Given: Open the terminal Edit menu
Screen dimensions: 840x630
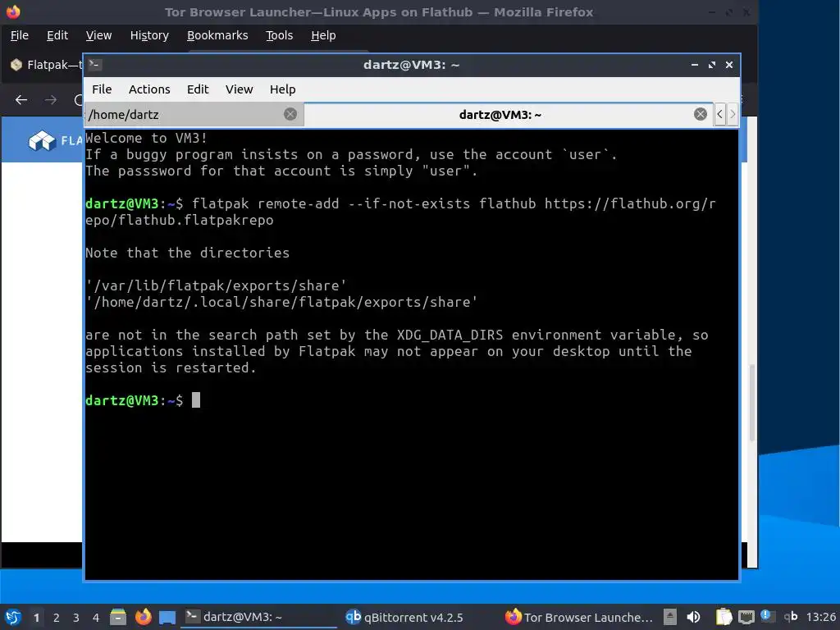Looking at the screenshot, I should [x=198, y=89].
